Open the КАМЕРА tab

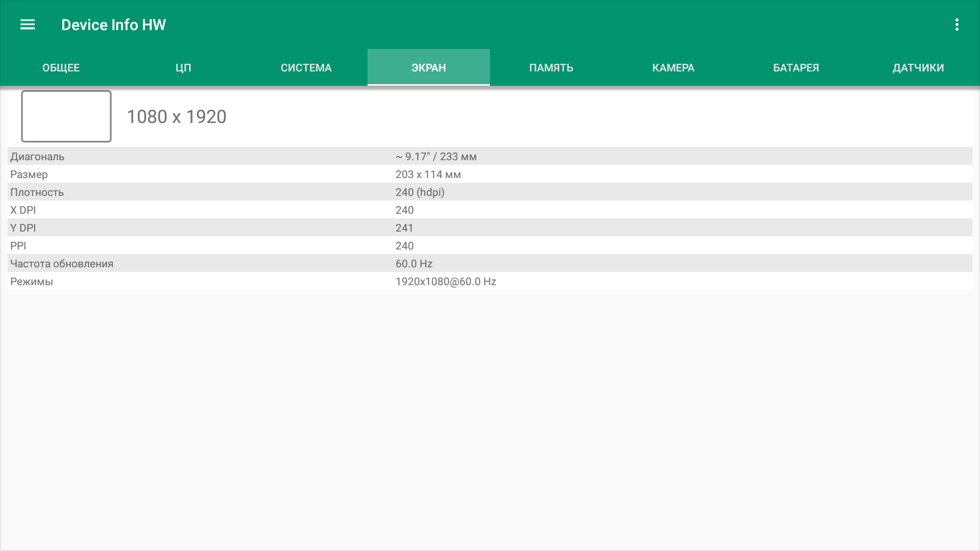(673, 68)
